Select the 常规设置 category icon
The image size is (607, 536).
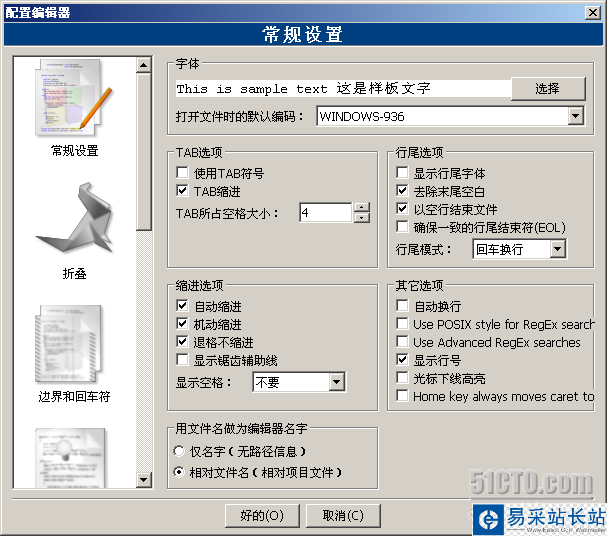[x=74, y=97]
